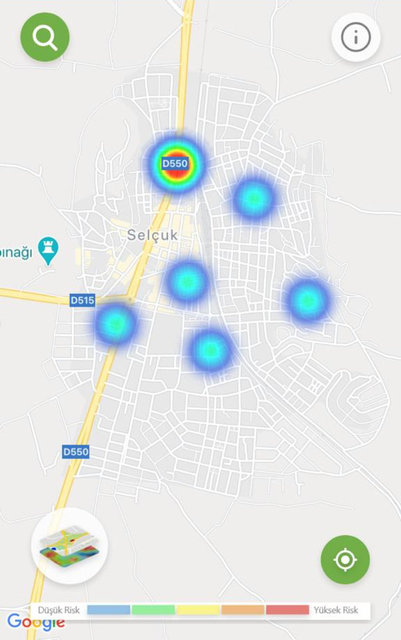Select the green swatch in risk legend
This screenshot has width=401, height=640.
point(153,610)
